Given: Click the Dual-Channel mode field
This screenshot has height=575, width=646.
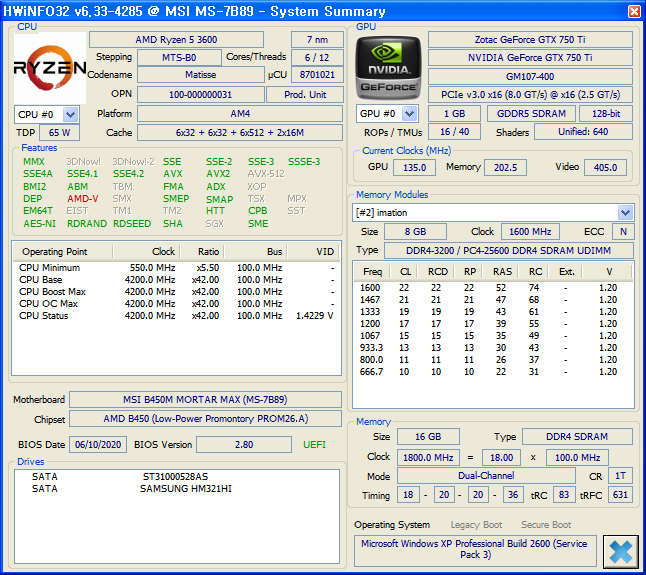Looking at the screenshot, I should (x=486, y=476).
